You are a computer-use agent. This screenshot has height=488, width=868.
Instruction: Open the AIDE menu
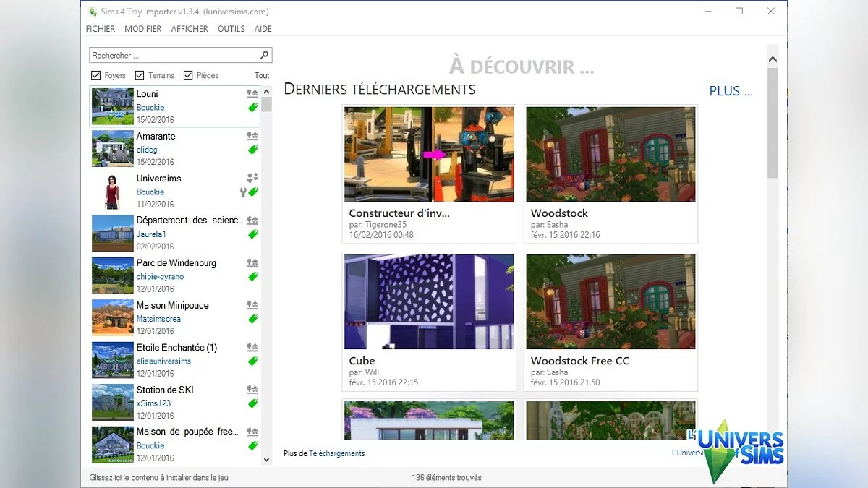click(263, 29)
